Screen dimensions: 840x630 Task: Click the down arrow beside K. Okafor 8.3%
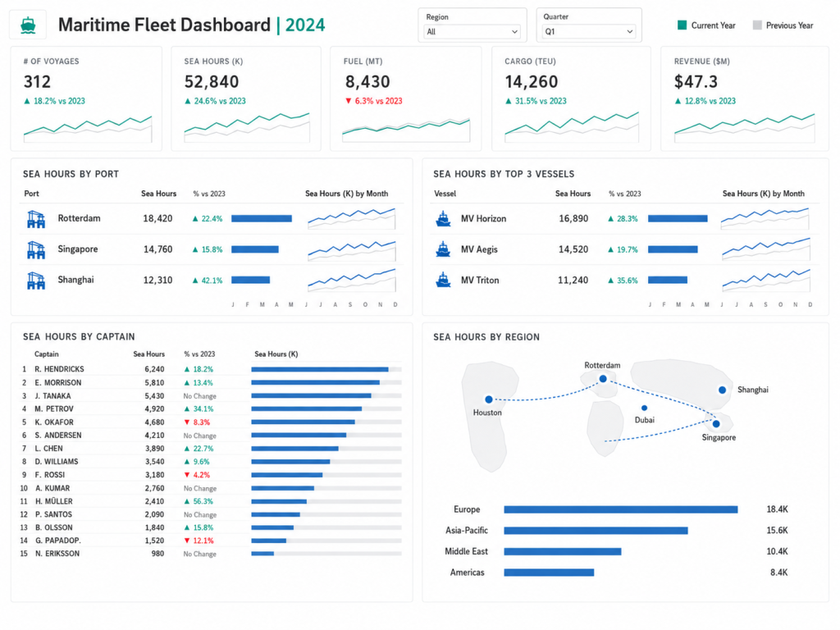coord(187,422)
